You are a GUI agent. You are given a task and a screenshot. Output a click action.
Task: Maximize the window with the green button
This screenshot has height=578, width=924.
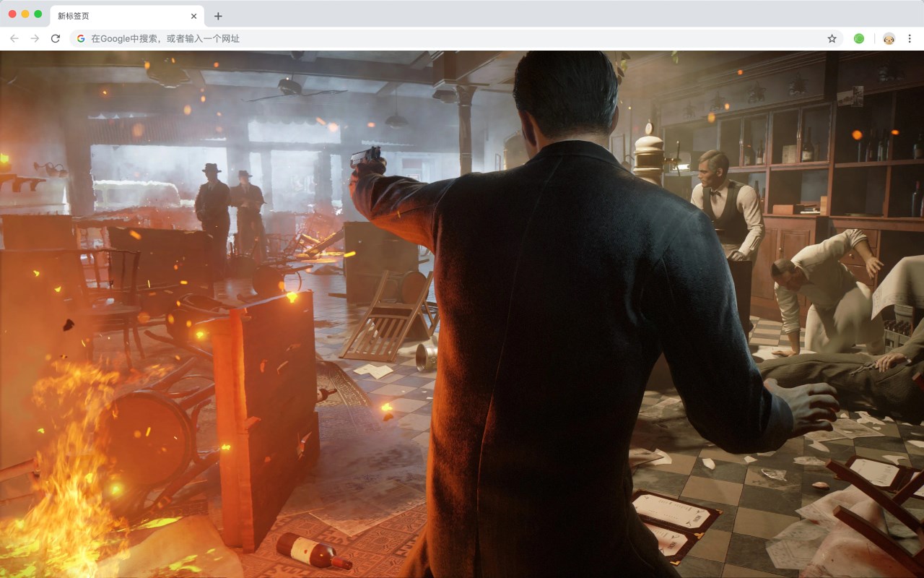pyautogui.click(x=38, y=14)
